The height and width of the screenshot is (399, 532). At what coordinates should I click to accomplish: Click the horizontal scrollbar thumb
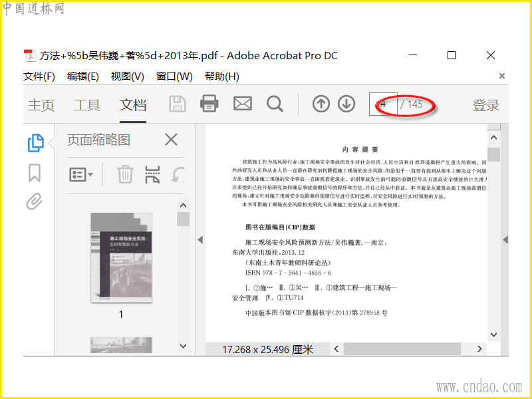[x=402, y=348]
